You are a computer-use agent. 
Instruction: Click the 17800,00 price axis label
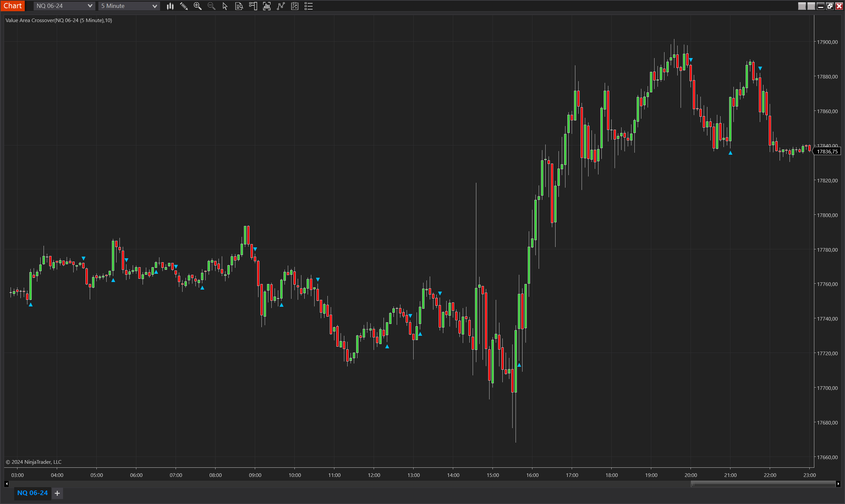[827, 215]
